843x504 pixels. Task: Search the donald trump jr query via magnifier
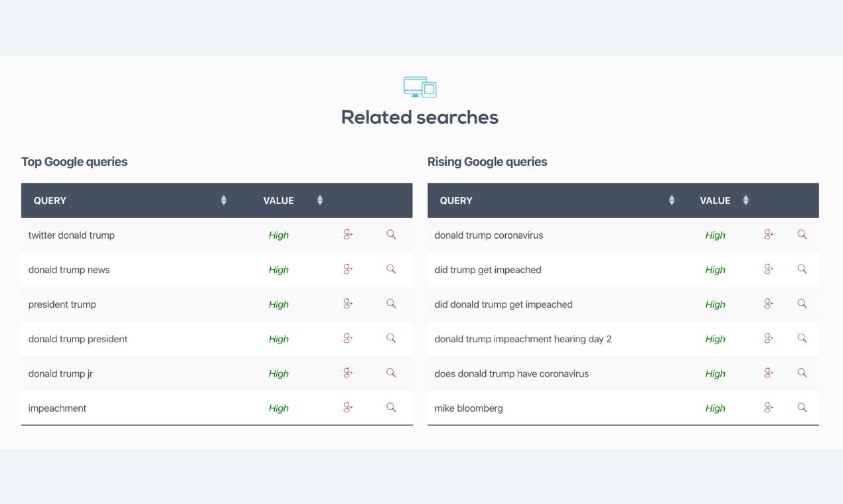(391, 373)
